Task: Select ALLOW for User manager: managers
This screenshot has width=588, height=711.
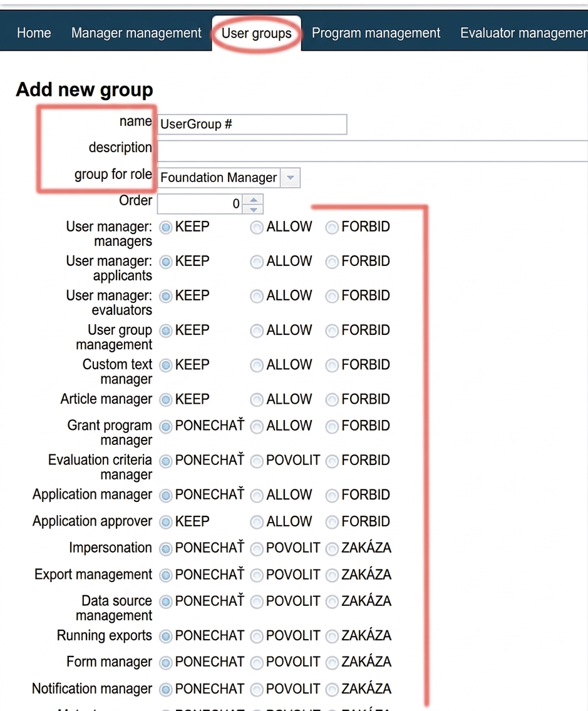Action: click(x=257, y=227)
